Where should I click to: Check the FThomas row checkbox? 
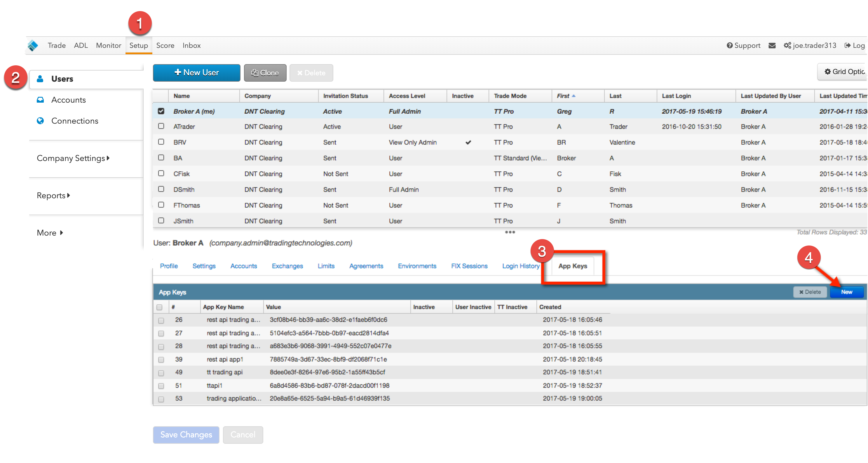(161, 205)
